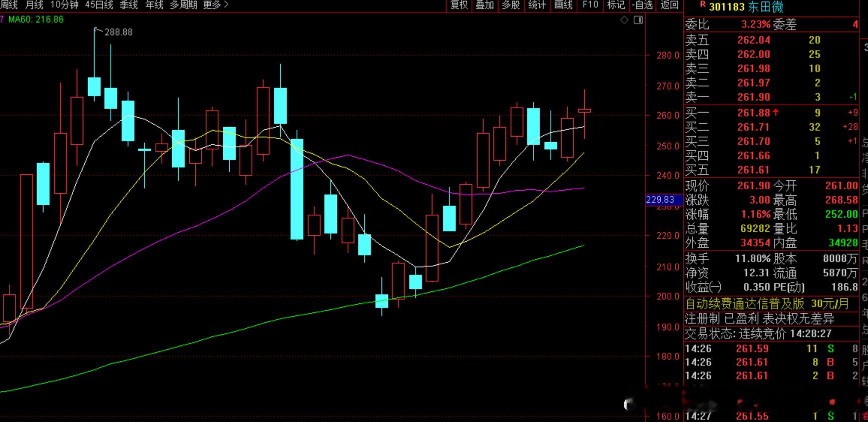Screen dimensions: 868x422
Task: Switch to 10分钟 chart tab
Action: pyautogui.click(x=65, y=5)
